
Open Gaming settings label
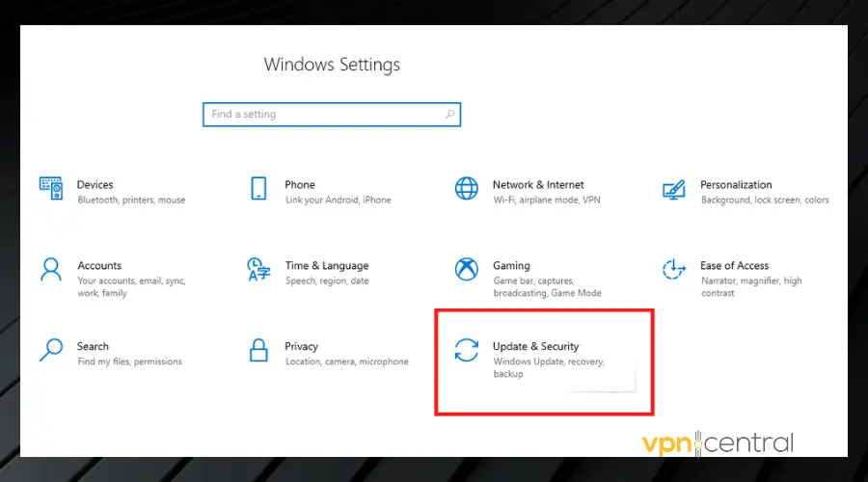pyautogui.click(x=511, y=266)
